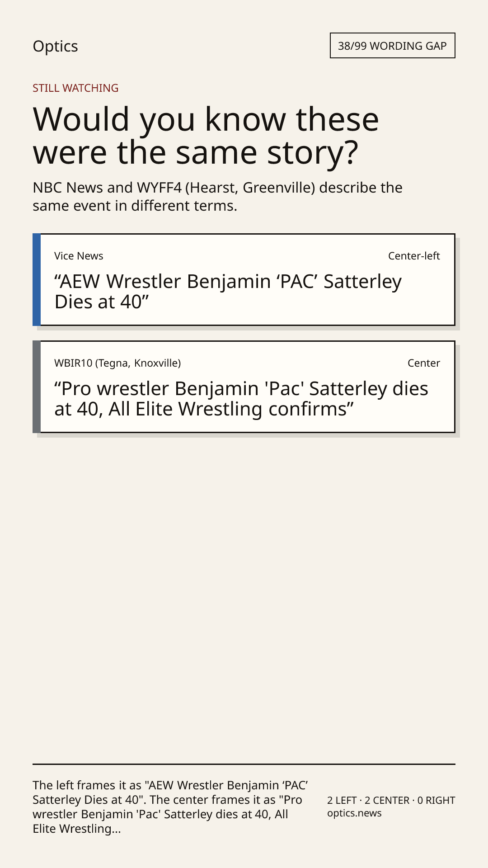488x868 pixels.
Task: Click the gray center-bias color bar
Action: pyautogui.click(x=37, y=387)
